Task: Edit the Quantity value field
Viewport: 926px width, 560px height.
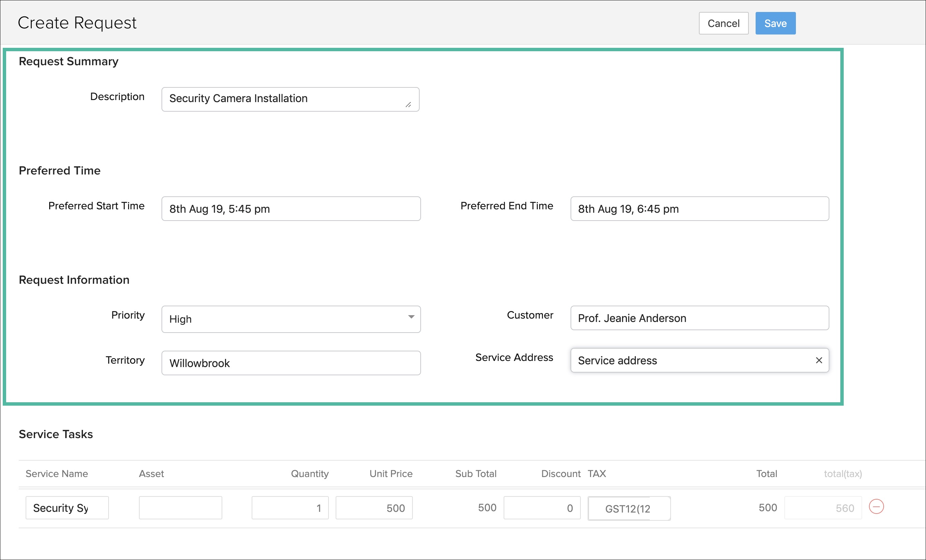Action: pyautogui.click(x=290, y=508)
